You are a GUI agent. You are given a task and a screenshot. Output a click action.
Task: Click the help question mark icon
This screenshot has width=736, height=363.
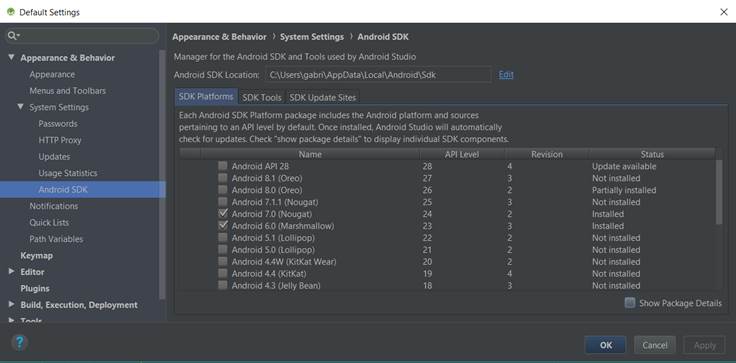pyautogui.click(x=20, y=343)
